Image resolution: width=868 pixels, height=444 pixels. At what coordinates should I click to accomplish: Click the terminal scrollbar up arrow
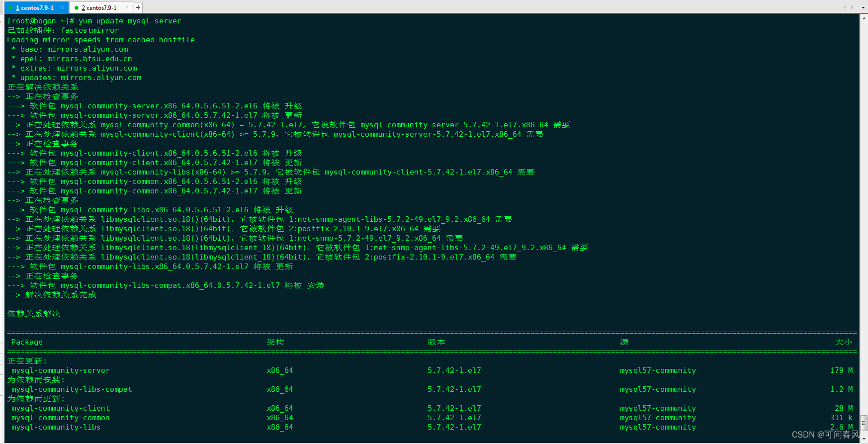(x=864, y=18)
